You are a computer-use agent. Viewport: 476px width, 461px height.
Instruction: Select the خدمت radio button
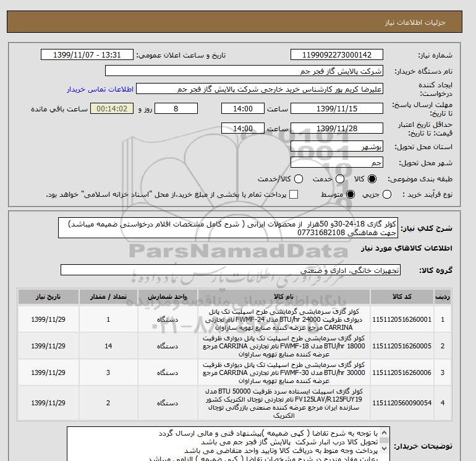(x=340, y=179)
